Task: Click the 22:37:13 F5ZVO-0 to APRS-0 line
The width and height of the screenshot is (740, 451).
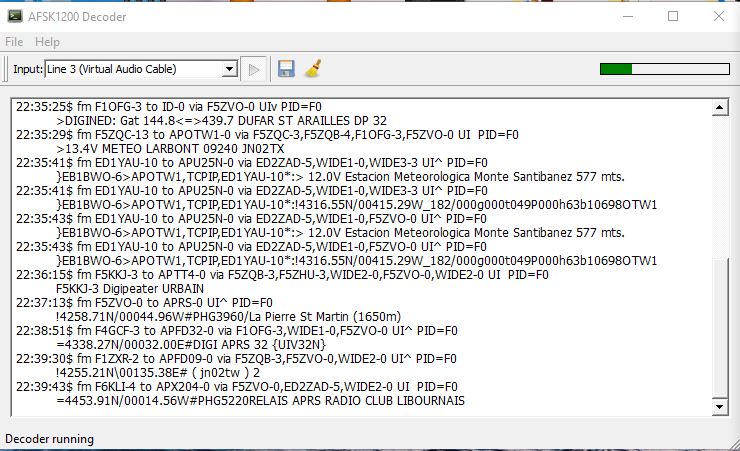Action: [144, 303]
